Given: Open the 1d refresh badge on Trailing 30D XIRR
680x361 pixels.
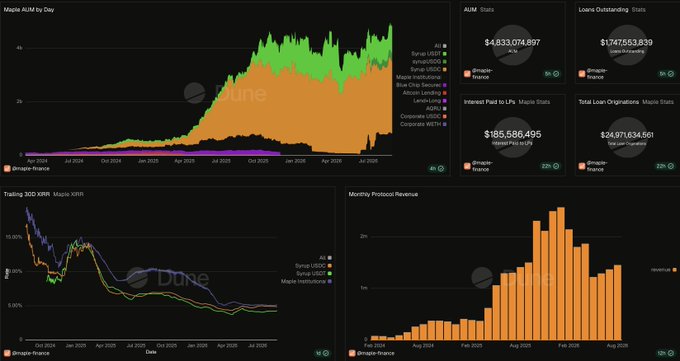Looking at the screenshot, I should pyautogui.click(x=322, y=353).
